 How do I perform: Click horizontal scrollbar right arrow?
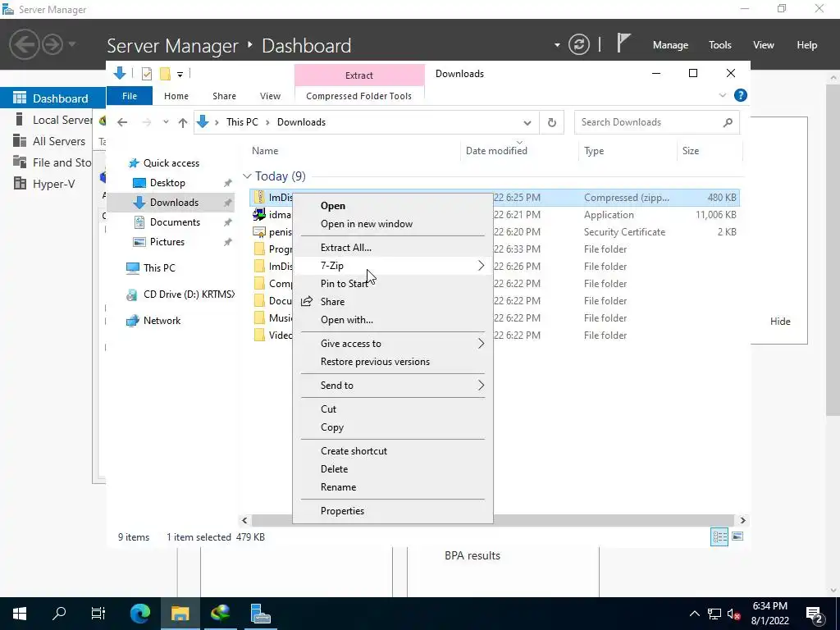pyautogui.click(x=742, y=520)
